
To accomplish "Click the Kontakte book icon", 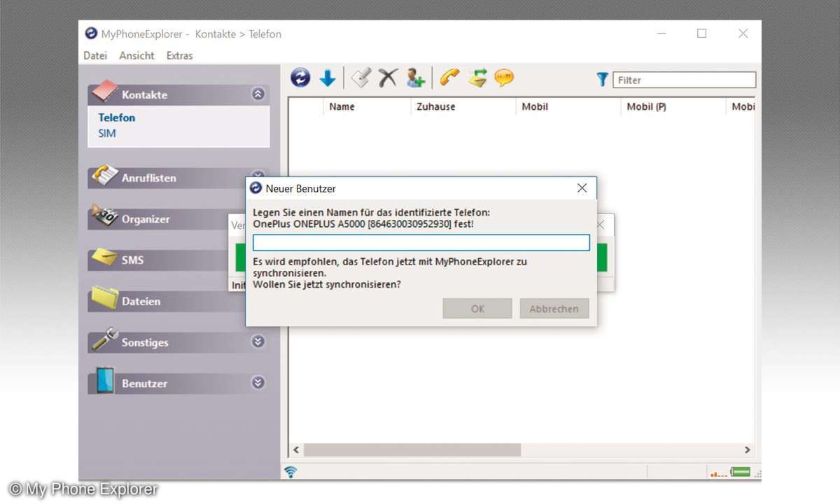I will click(104, 92).
